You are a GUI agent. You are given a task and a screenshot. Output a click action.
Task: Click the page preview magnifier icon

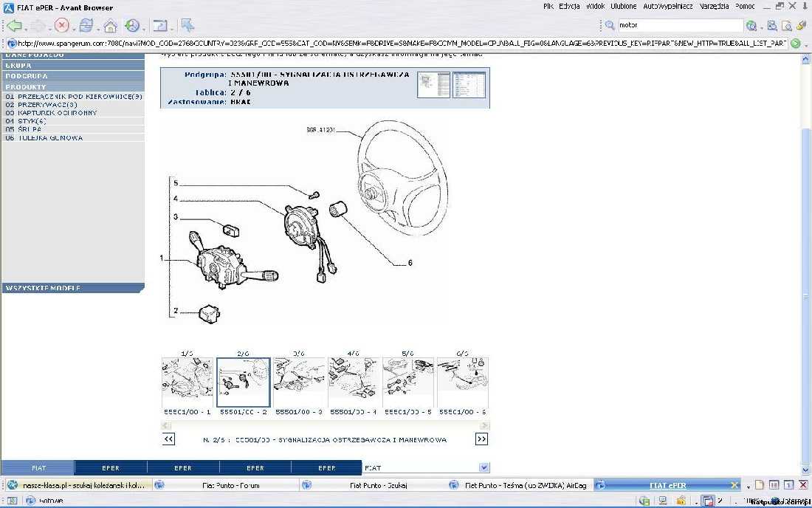click(787, 25)
